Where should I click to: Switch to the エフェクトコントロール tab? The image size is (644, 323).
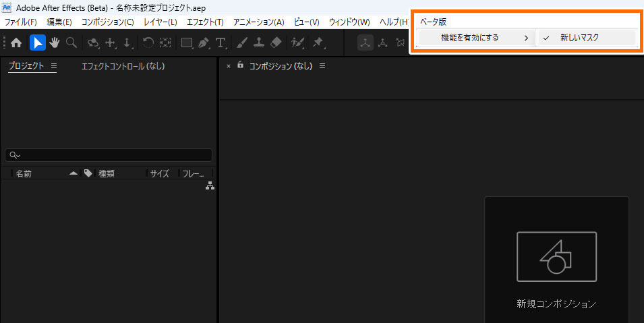point(123,66)
